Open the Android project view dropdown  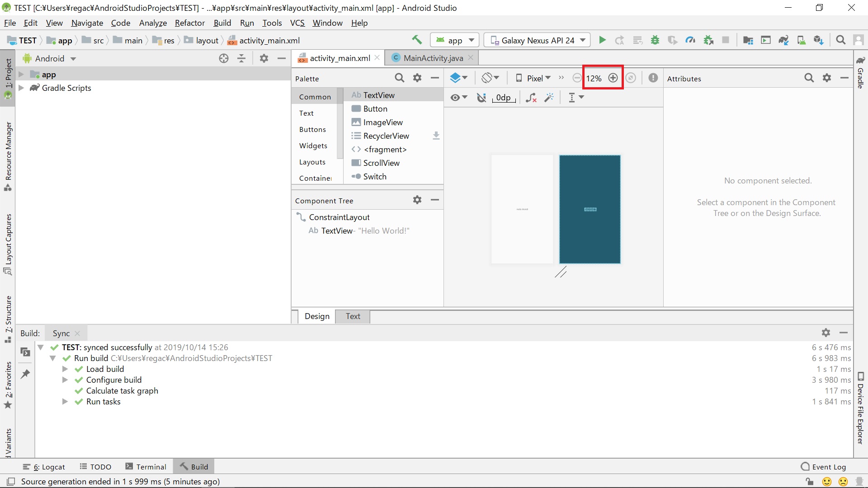(x=50, y=58)
